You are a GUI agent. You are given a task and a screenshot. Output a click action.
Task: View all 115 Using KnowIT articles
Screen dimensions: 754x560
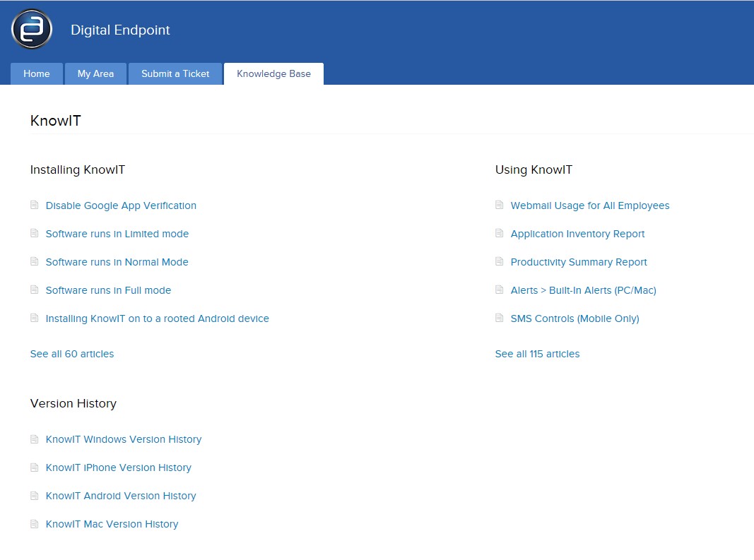click(x=538, y=354)
